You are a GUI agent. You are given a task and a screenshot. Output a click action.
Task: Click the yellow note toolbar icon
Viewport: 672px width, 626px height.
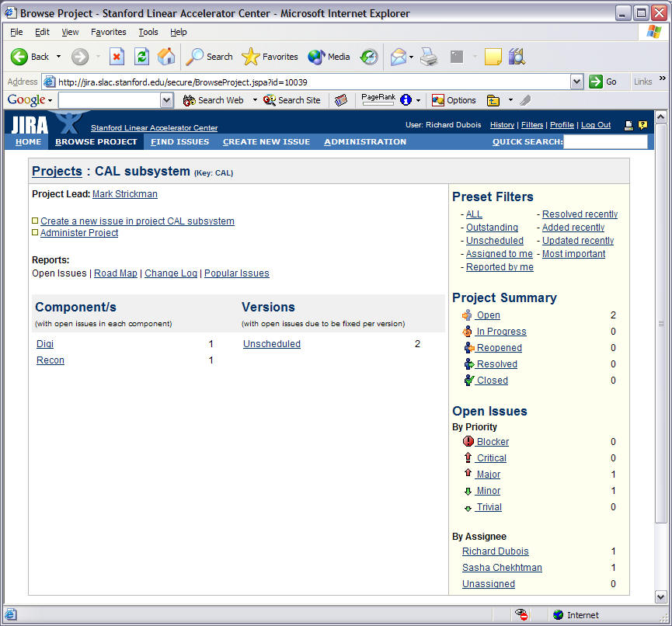(x=493, y=57)
